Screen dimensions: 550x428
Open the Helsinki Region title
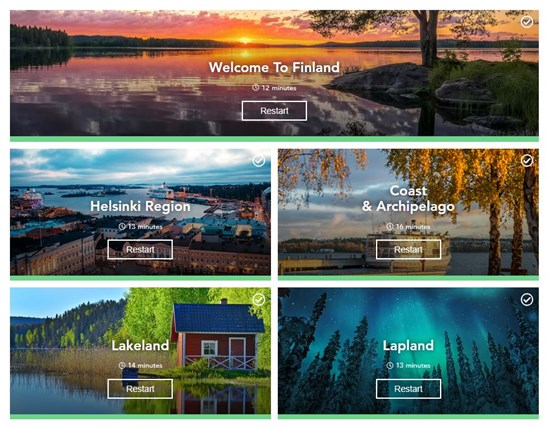coord(140,206)
